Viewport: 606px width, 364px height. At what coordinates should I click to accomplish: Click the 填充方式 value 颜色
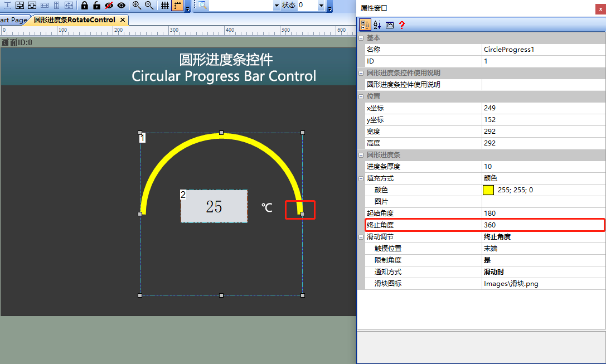click(x=544, y=178)
